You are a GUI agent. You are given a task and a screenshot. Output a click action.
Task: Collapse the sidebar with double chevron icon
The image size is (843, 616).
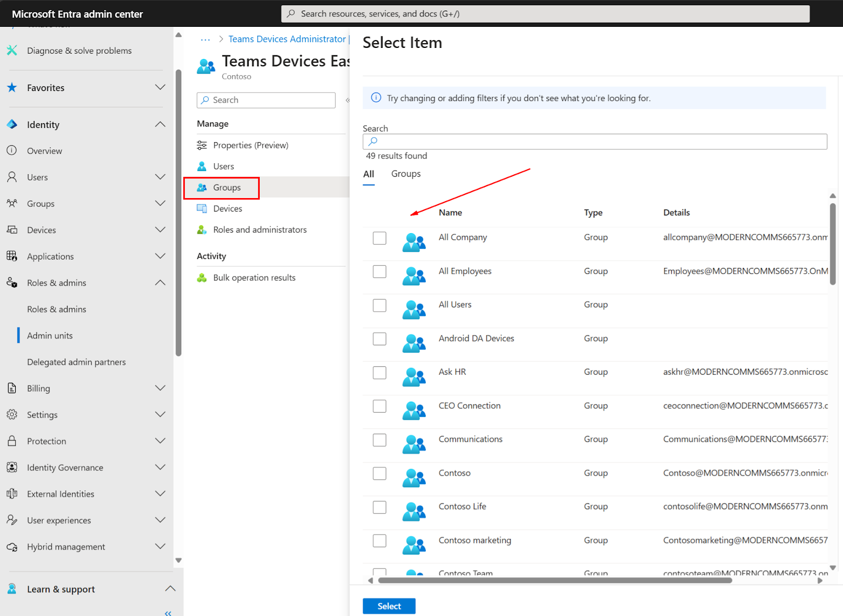(x=168, y=612)
